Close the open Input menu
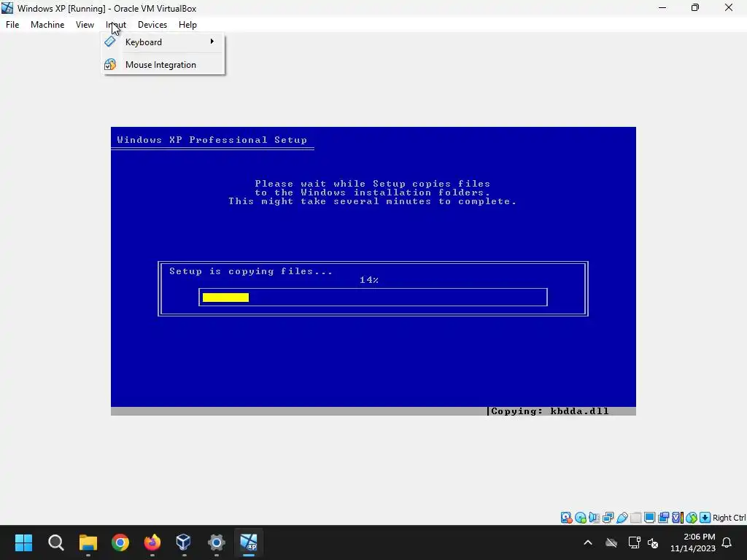The height and width of the screenshot is (560, 747). click(116, 25)
